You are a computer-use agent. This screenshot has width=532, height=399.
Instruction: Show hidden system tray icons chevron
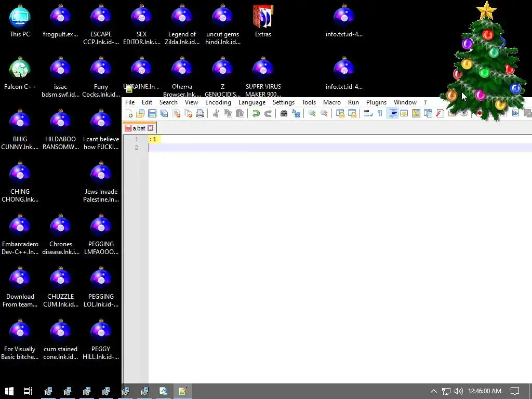coord(434,391)
